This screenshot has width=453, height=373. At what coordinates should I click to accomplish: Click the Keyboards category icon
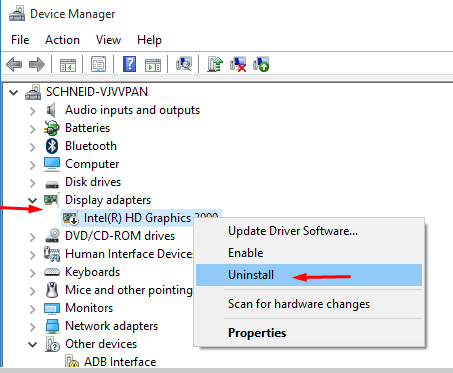(x=52, y=272)
